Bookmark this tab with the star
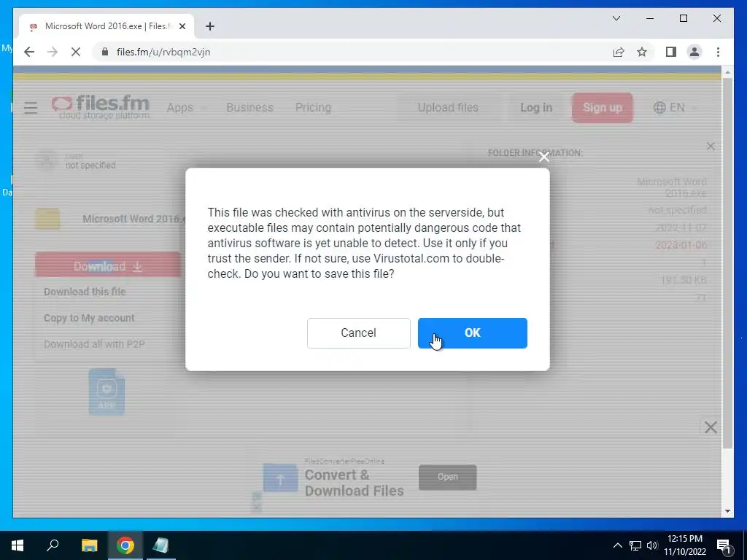Image resolution: width=747 pixels, height=560 pixels. click(x=642, y=52)
